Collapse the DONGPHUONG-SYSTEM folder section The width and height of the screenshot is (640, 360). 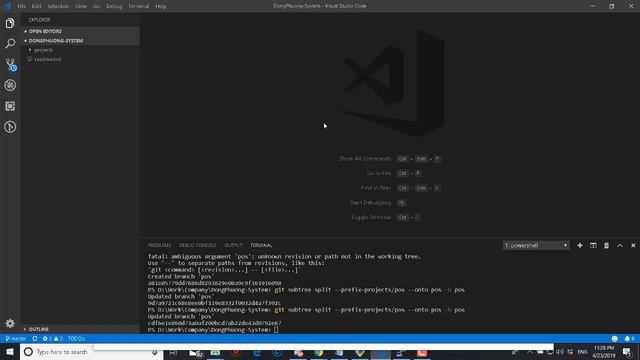[80, 40]
